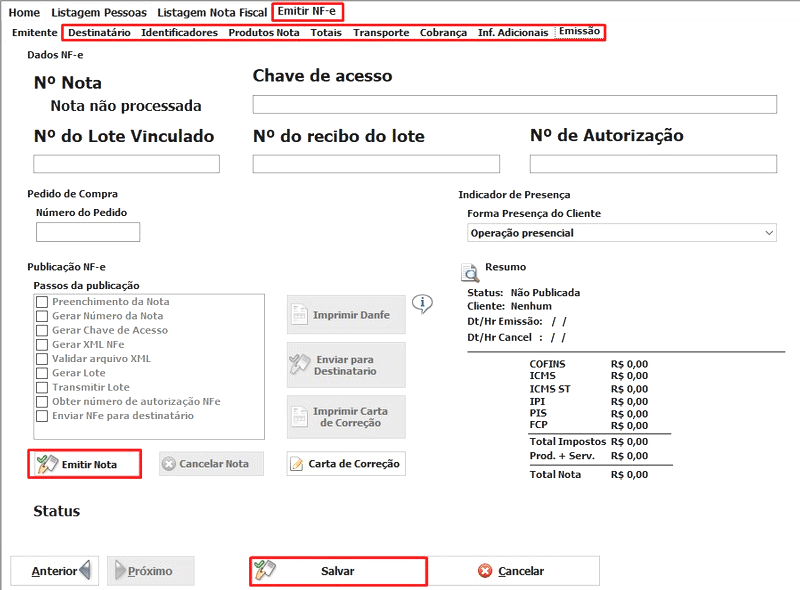
Task: Click the Imprimir Danfe button
Action: coord(346,314)
